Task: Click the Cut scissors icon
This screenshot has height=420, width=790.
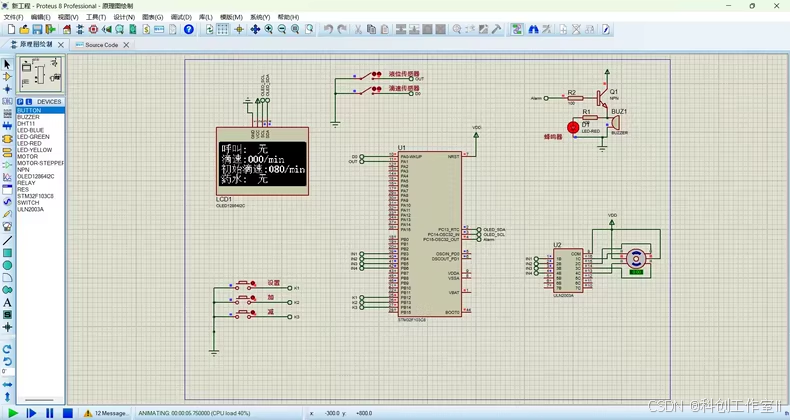Action: (358, 30)
